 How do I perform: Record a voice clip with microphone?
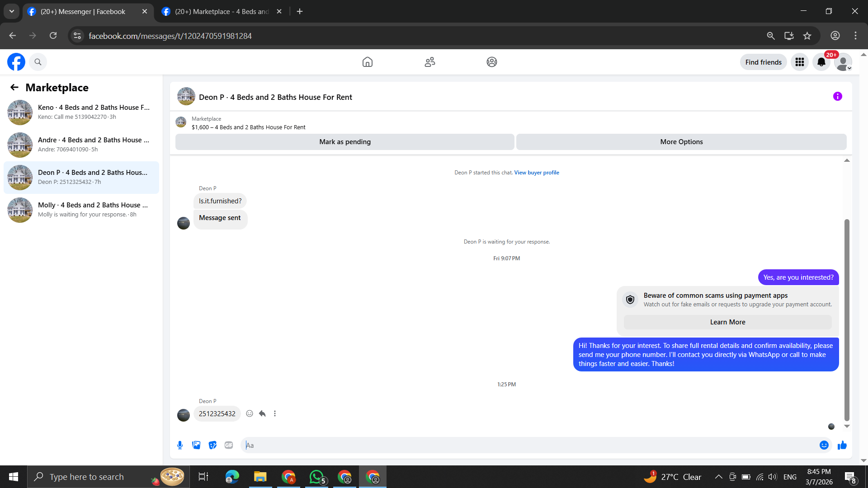coord(180,445)
